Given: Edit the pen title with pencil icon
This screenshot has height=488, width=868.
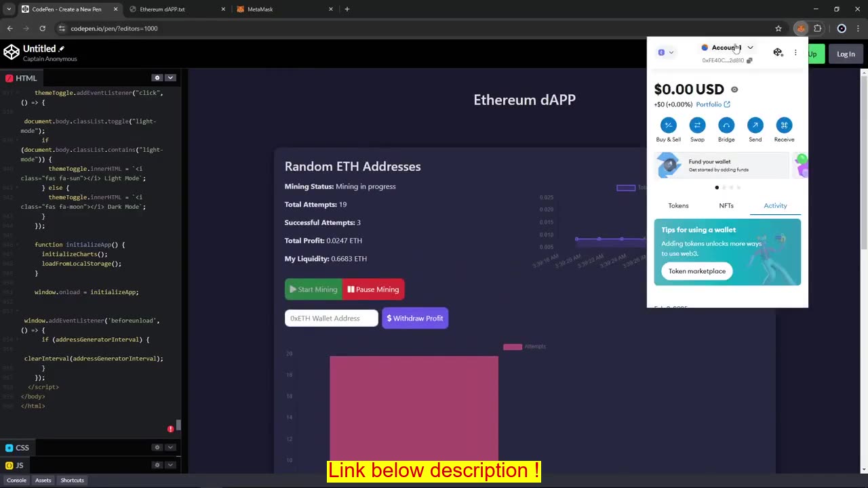Looking at the screenshot, I should [x=62, y=49].
